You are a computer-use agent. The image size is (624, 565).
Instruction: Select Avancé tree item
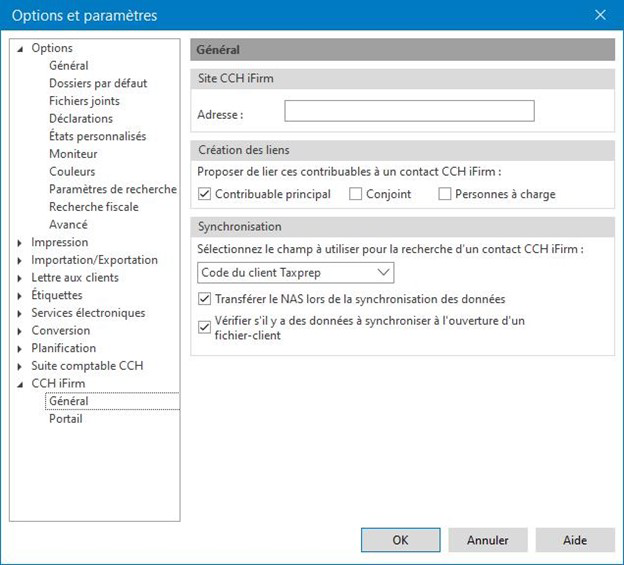click(x=68, y=224)
